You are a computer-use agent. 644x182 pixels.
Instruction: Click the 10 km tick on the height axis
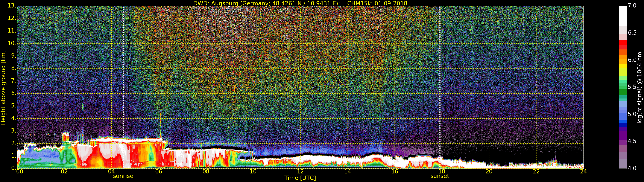pyautogui.click(x=11, y=43)
